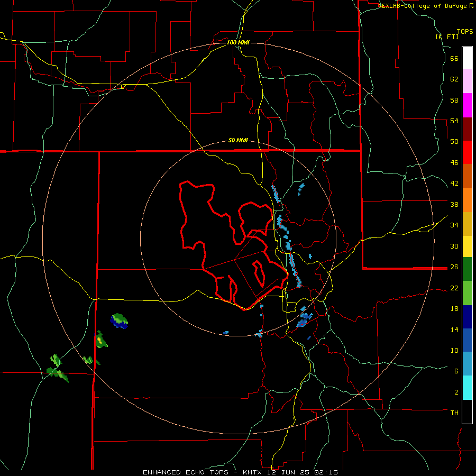Click the '34' legend value
The height and width of the screenshot is (476, 476).
pos(454,225)
